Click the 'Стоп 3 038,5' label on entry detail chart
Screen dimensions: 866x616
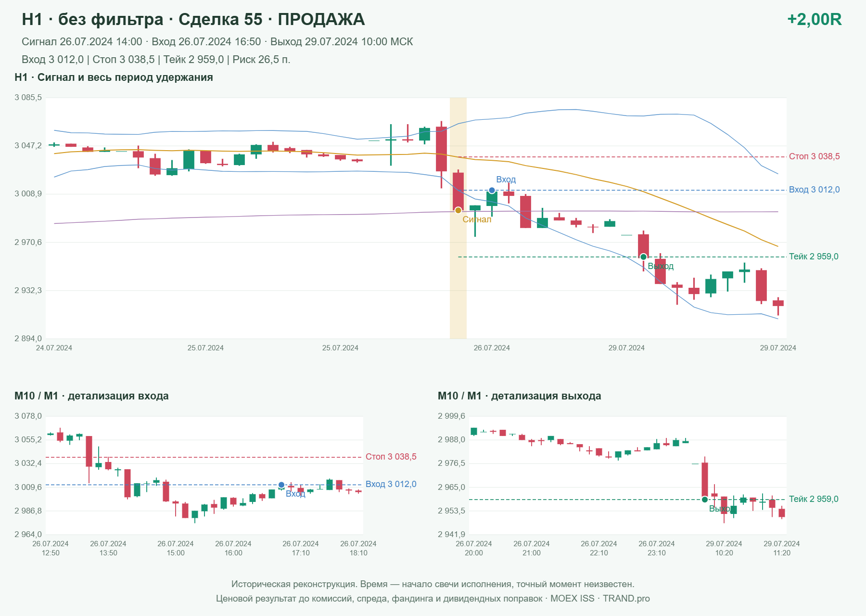[391, 457]
